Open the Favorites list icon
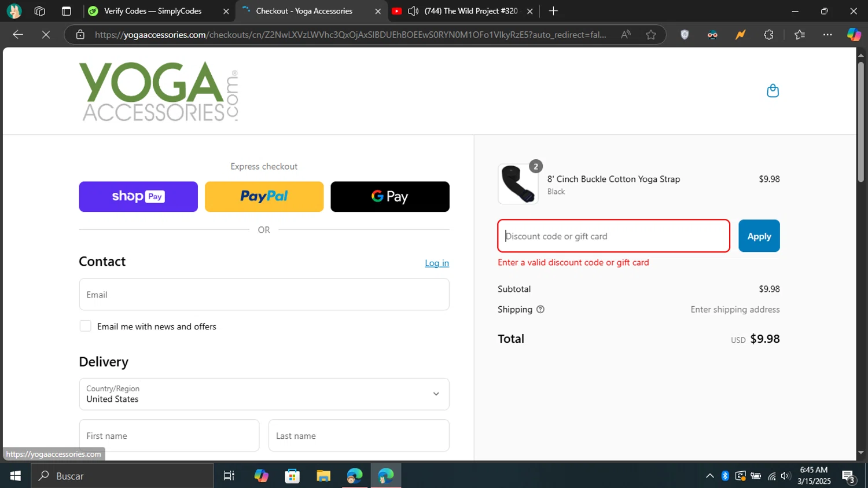 (x=800, y=35)
